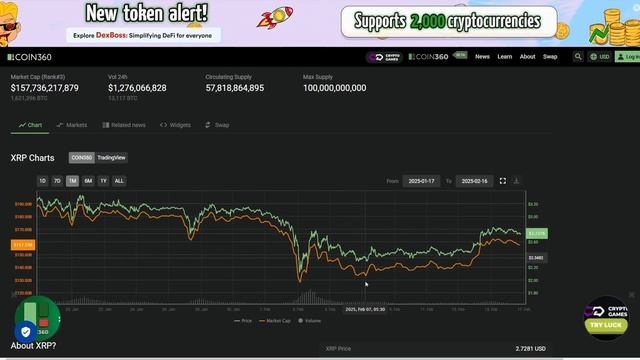Expand chart to fullscreen
Screen dimensions: 640x360
503,181
